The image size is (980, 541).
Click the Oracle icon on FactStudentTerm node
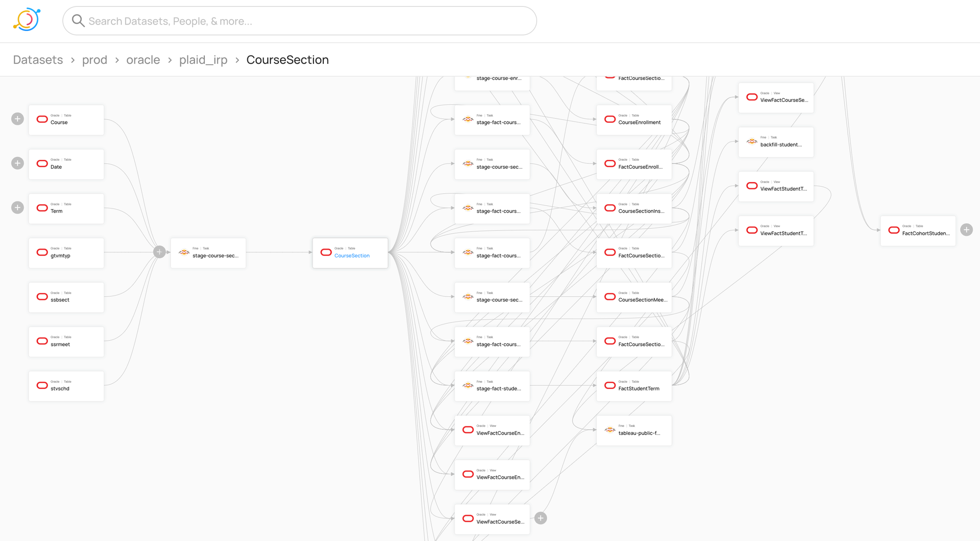(610, 386)
